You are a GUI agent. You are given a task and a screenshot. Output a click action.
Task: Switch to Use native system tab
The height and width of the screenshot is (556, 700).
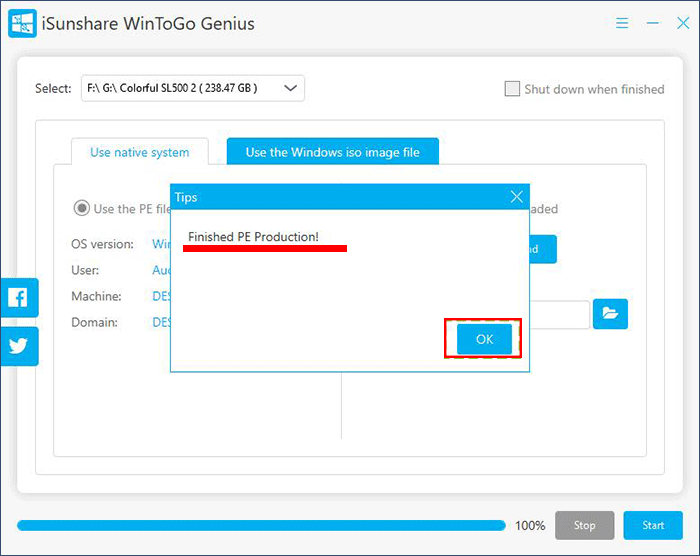[139, 152]
